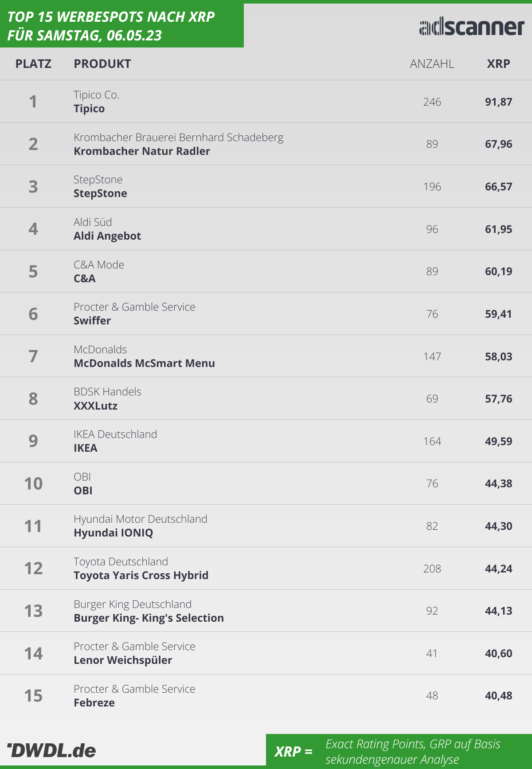Click the adscanner logo
This screenshot has width=532, height=769.
(472, 27)
